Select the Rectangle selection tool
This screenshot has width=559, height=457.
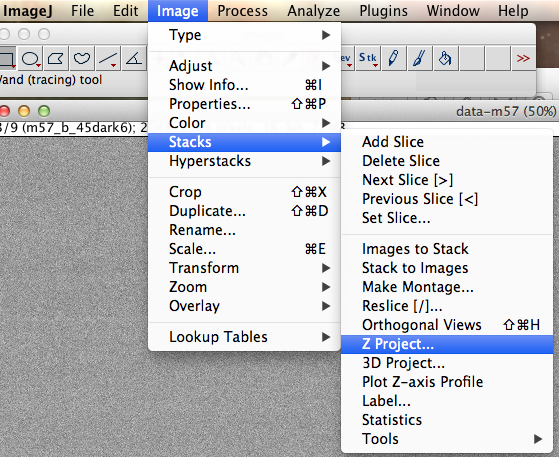(7, 58)
